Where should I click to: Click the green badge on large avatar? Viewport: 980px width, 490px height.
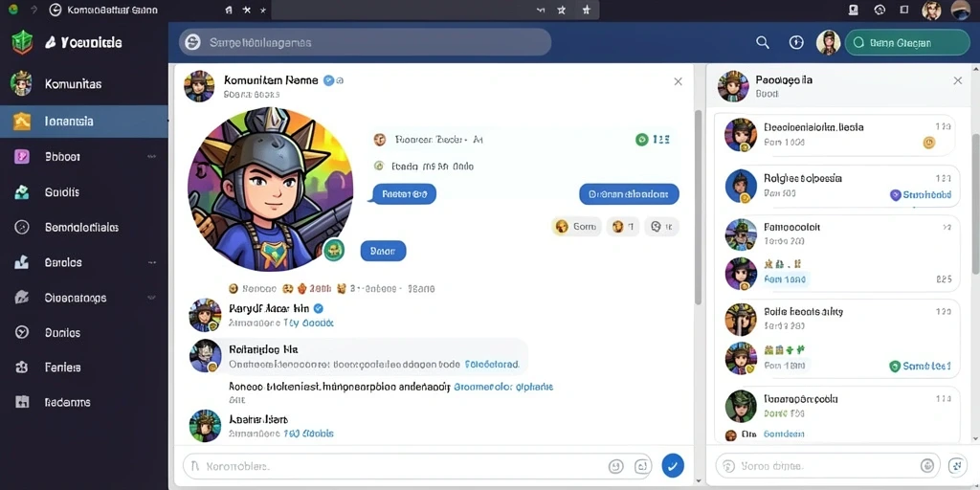[334, 250]
